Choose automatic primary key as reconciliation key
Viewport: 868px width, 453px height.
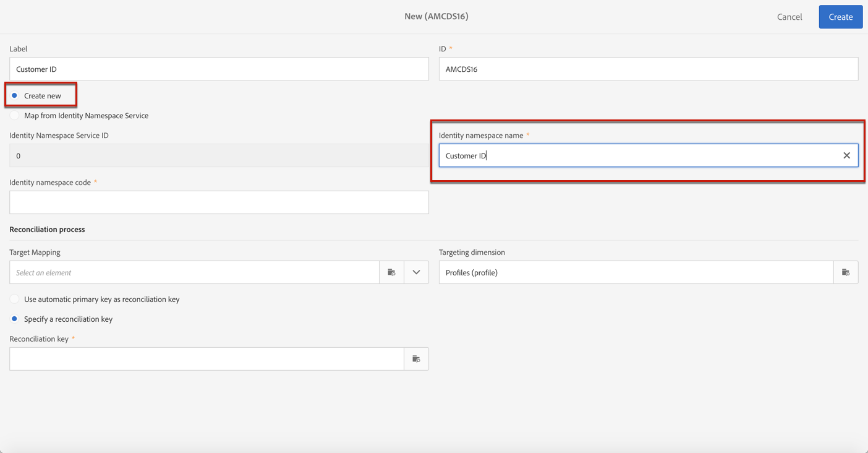click(x=15, y=300)
